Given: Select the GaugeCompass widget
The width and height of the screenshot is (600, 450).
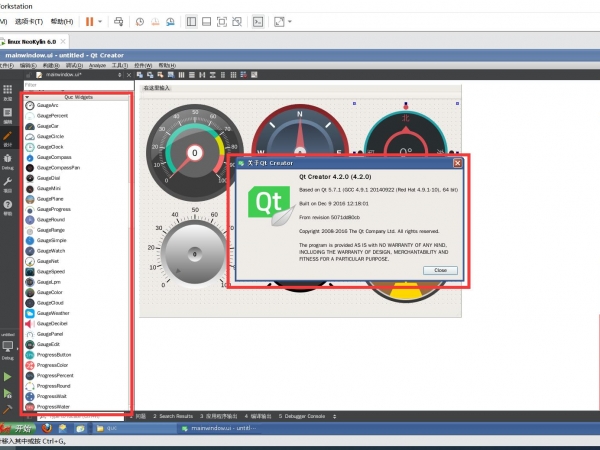Looking at the screenshot, I should tap(54, 157).
